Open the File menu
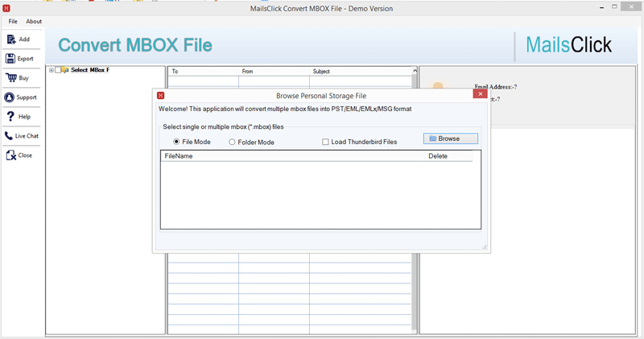The height and width of the screenshot is (339, 644). click(x=13, y=22)
